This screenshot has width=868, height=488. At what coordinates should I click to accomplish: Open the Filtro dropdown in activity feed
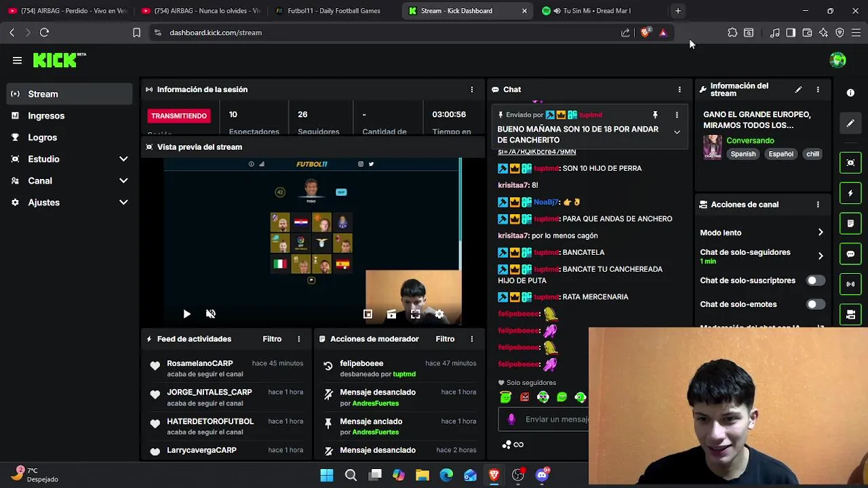click(x=272, y=339)
